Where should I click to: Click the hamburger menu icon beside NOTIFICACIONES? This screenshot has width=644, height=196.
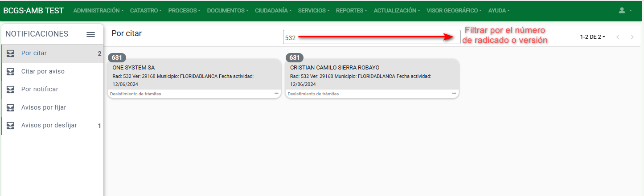90,34
